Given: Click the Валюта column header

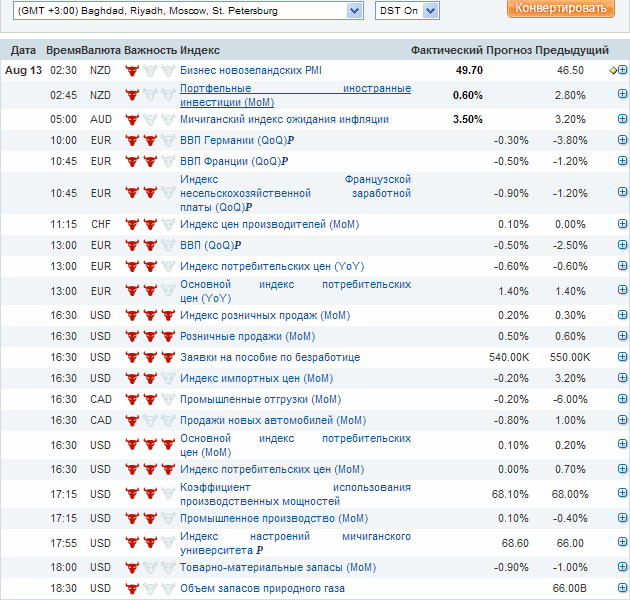Looking at the screenshot, I should click(x=101, y=50).
